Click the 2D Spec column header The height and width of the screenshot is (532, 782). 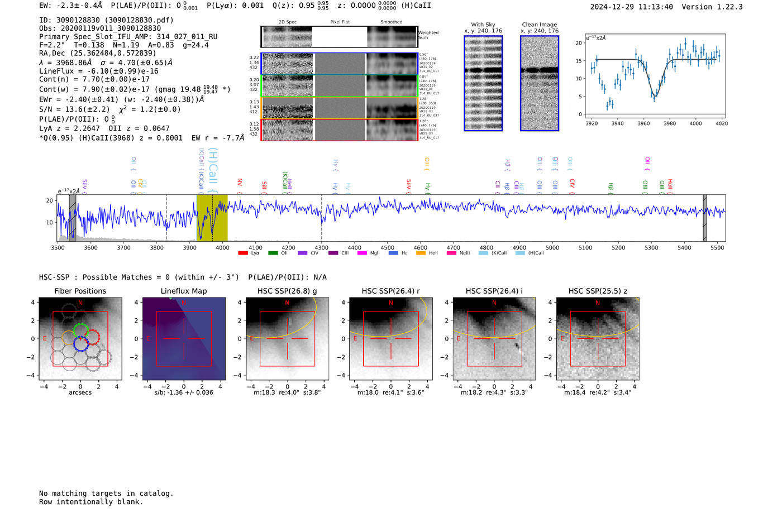(x=288, y=22)
